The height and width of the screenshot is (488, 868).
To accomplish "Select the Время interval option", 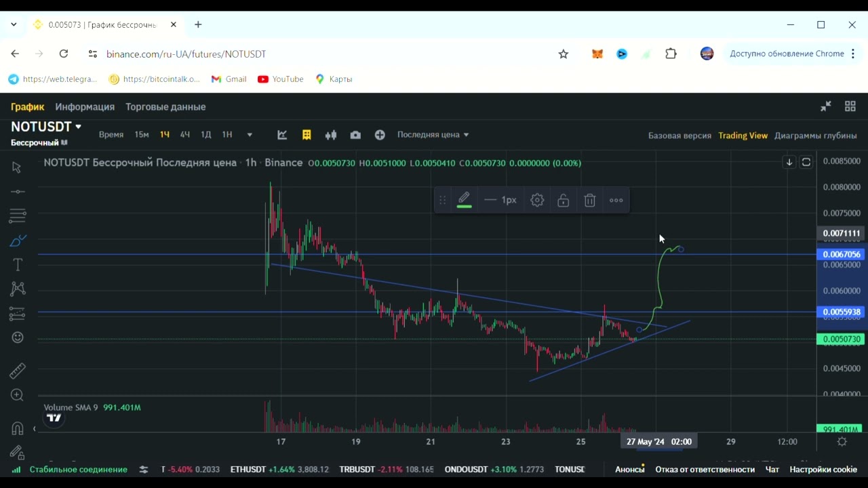I will pyautogui.click(x=111, y=135).
